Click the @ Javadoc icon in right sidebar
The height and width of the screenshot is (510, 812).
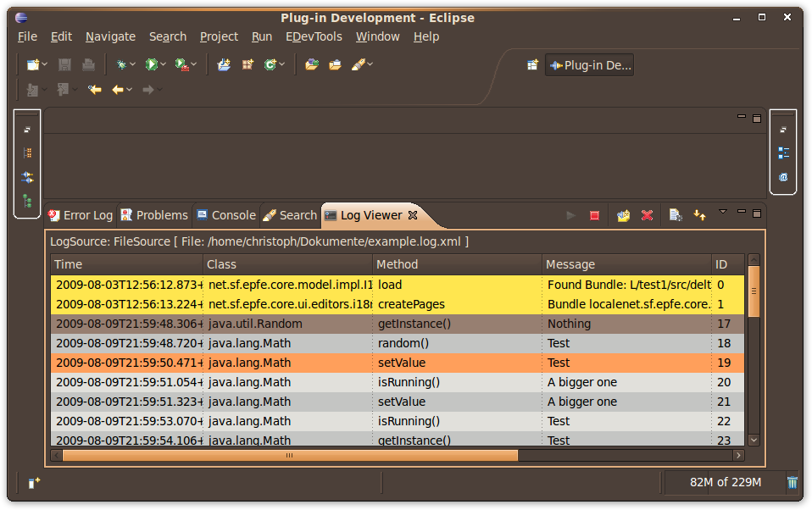[x=783, y=177]
